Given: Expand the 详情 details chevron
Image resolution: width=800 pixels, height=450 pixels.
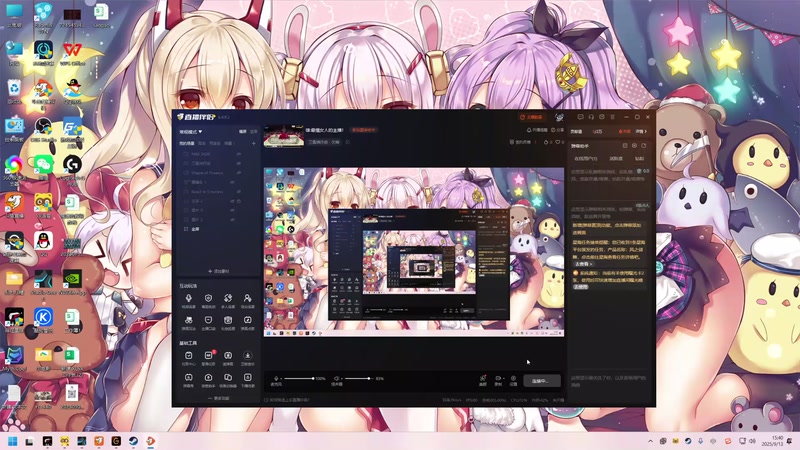Looking at the screenshot, I should coord(641,132).
